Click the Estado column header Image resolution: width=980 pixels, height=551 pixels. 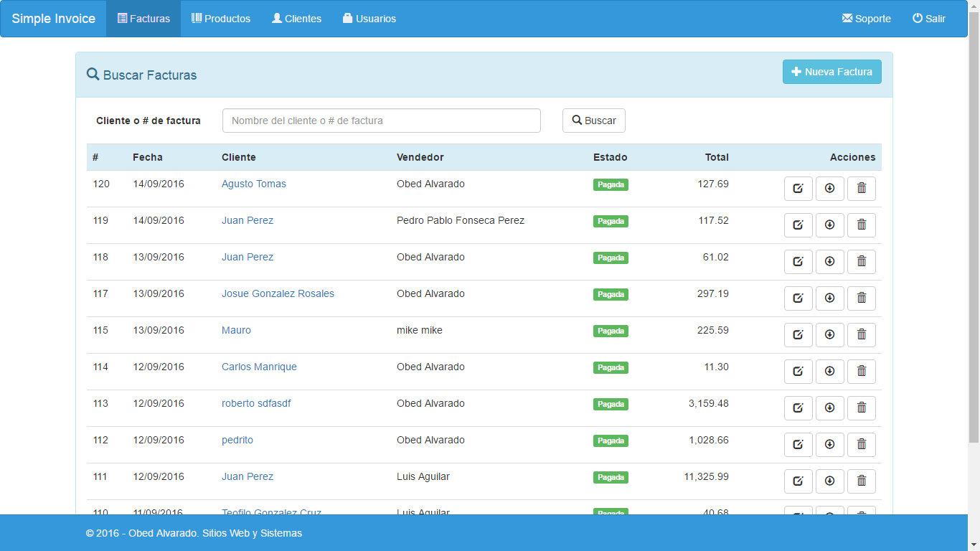click(610, 158)
